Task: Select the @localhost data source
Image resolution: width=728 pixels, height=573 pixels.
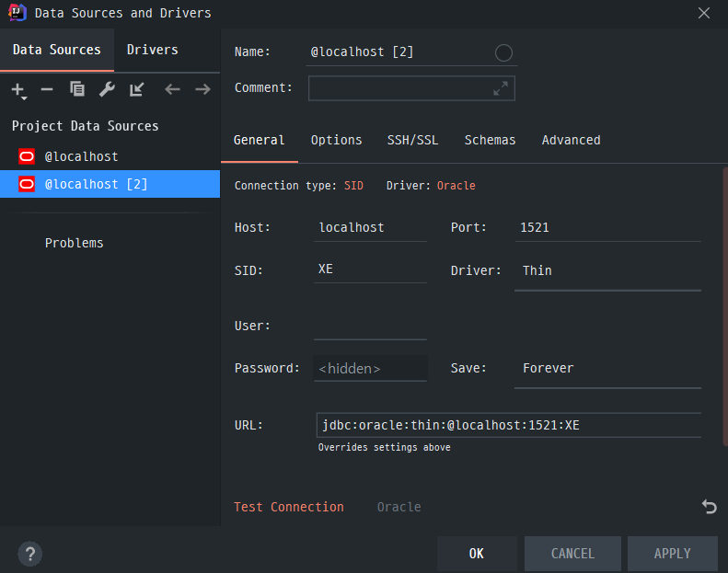Action: [x=110, y=156]
